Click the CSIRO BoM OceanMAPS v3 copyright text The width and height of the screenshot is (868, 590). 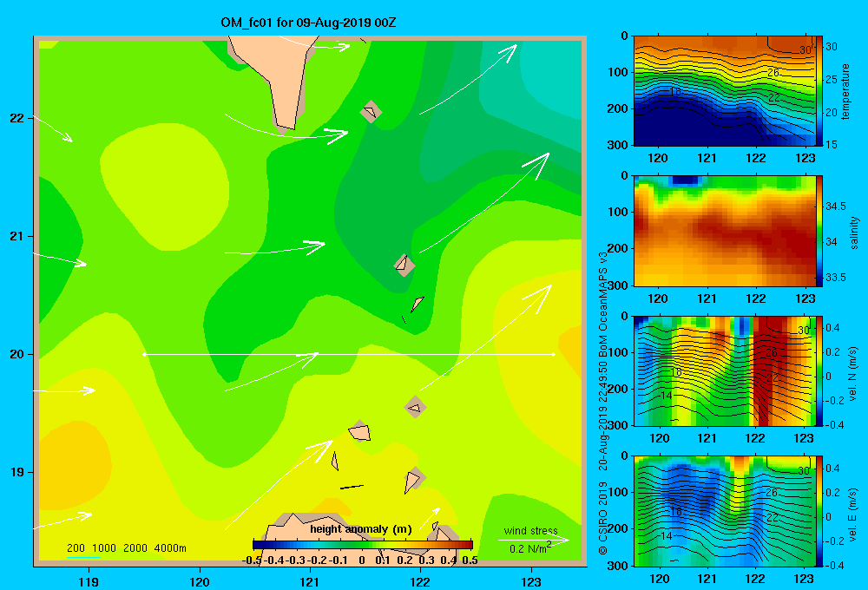[603, 403]
